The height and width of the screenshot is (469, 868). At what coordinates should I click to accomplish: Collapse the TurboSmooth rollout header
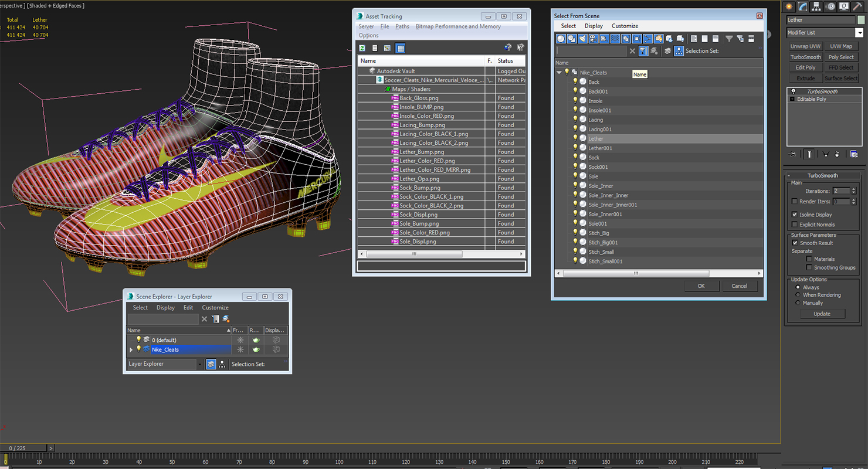(x=822, y=175)
